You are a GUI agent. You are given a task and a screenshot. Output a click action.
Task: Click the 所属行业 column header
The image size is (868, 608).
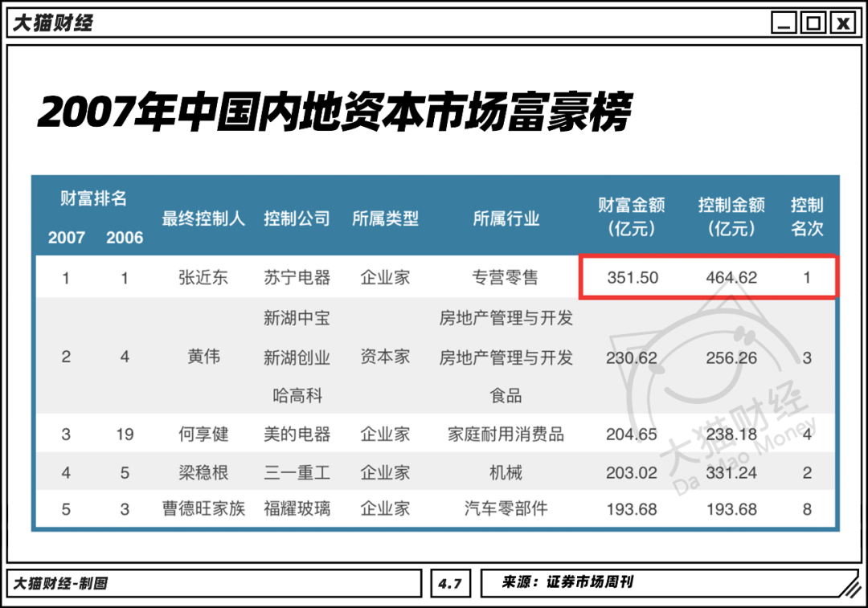tap(506, 218)
